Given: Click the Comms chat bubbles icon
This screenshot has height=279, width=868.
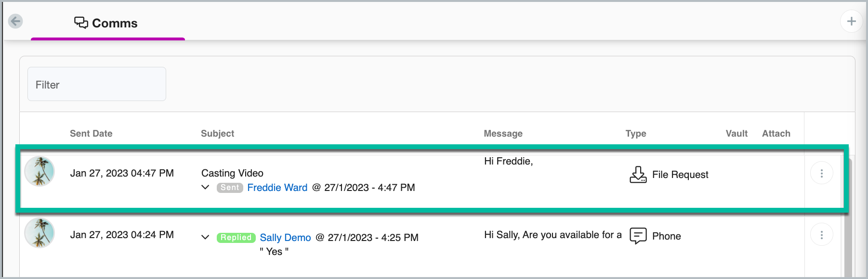Looking at the screenshot, I should click(81, 23).
